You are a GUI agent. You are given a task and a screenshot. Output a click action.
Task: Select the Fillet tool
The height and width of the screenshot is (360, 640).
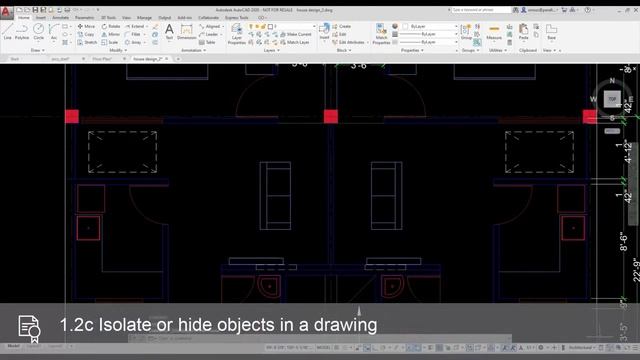point(133,34)
